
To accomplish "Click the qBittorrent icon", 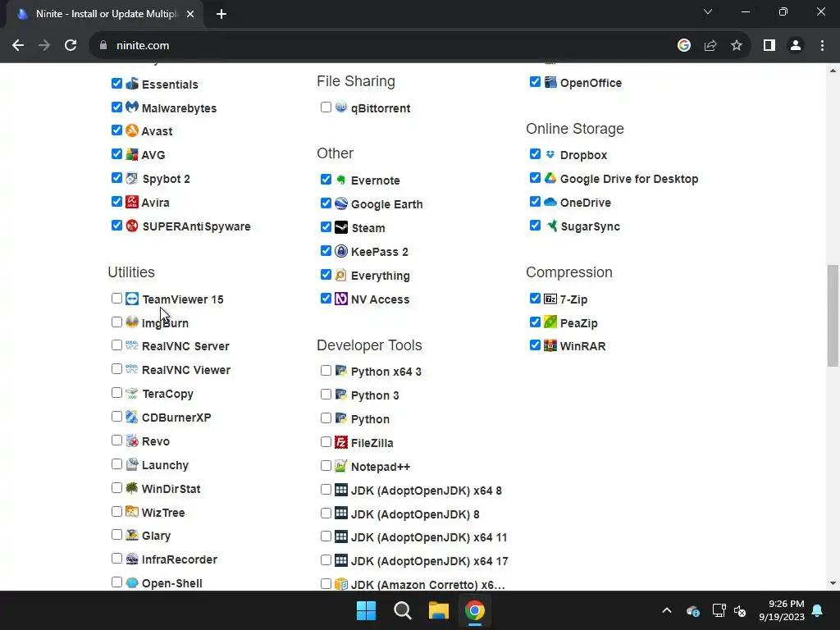I will [x=341, y=107].
